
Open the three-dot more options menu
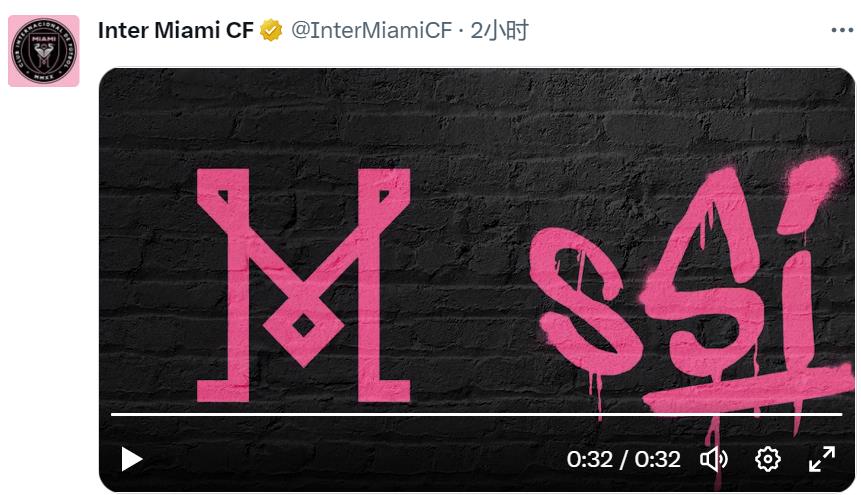tap(842, 30)
